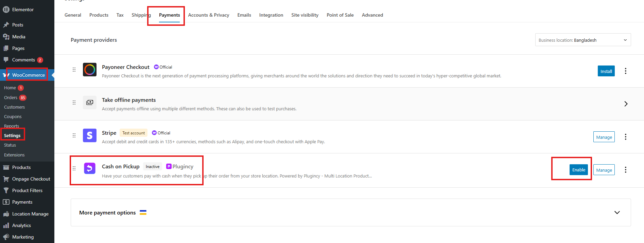Click Manage button for Stripe
This screenshot has width=644, height=243.
[604, 137]
